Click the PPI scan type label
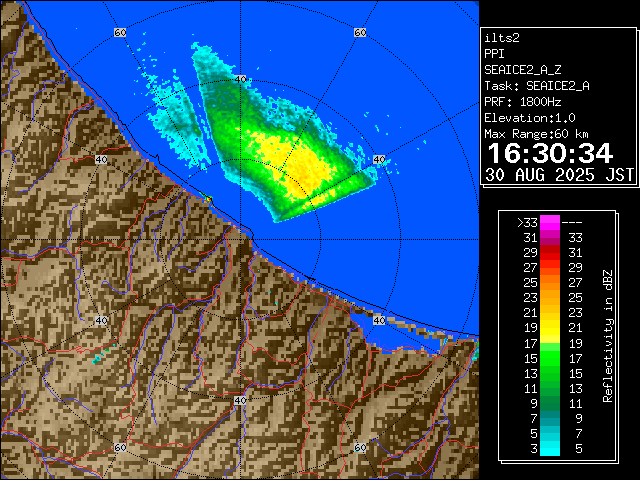The image size is (640, 480). tap(494, 53)
